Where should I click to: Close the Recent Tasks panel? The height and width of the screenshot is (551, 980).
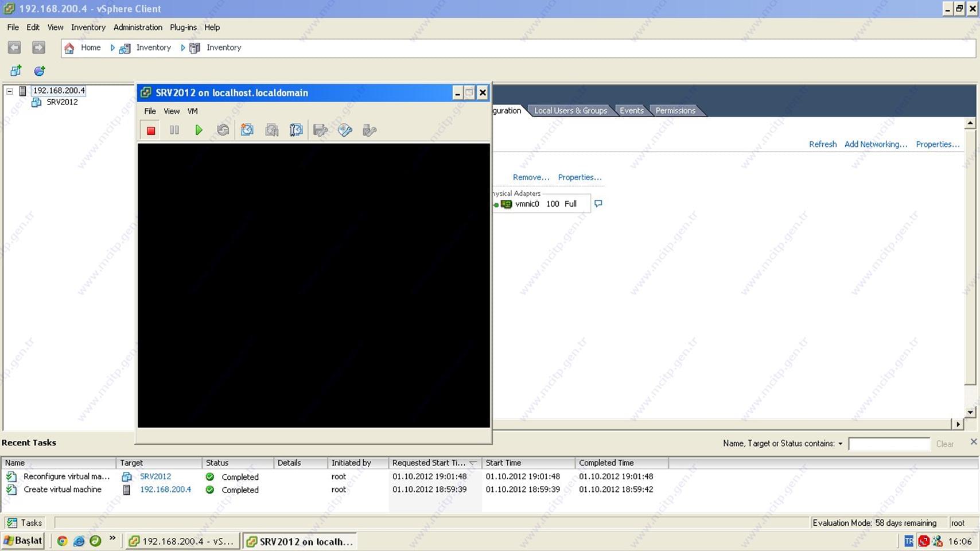point(973,441)
